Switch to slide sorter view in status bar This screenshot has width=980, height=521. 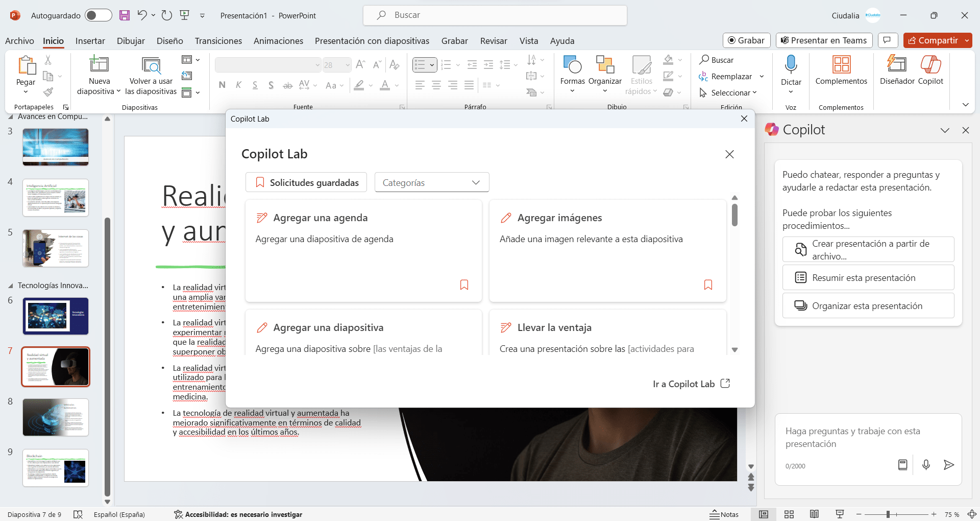tap(789, 514)
